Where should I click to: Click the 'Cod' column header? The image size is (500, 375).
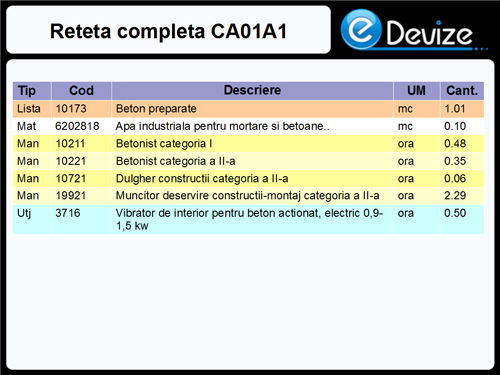pos(81,91)
